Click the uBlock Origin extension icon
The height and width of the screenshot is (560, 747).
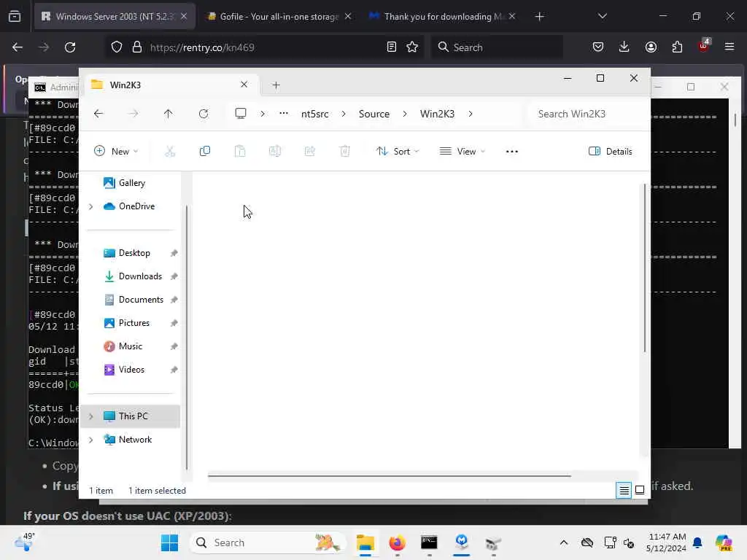[704, 46]
